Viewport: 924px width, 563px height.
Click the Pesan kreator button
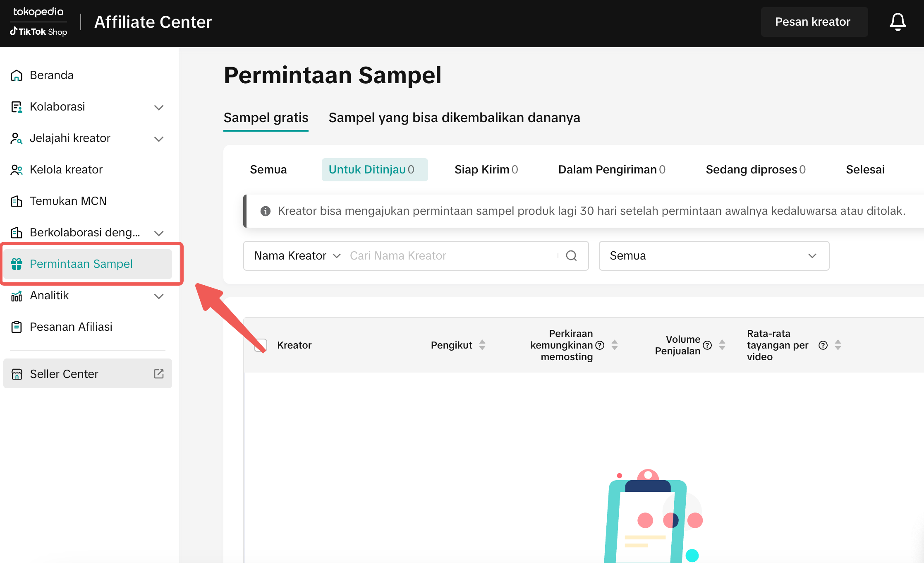(812, 22)
